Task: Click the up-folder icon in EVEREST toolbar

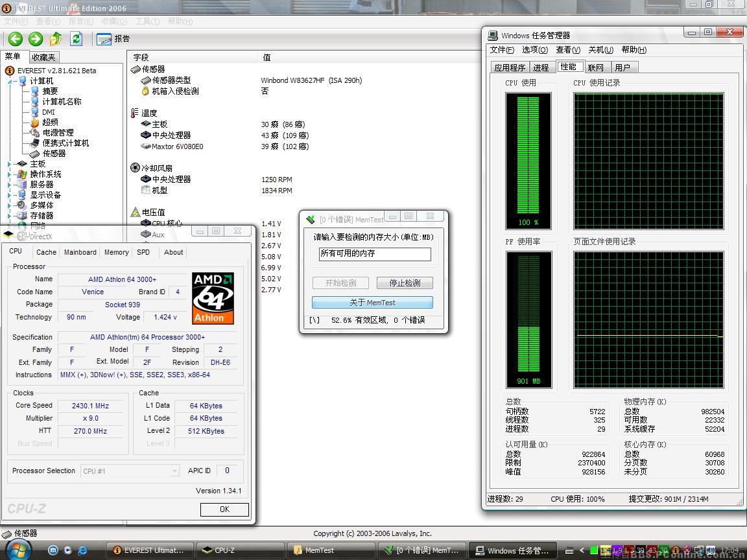Action: click(x=56, y=39)
